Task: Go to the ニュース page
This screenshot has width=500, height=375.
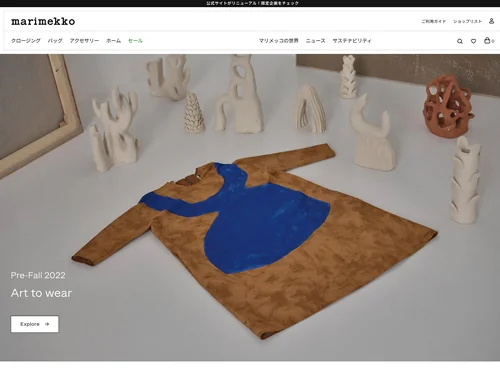Action: pyautogui.click(x=315, y=41)
